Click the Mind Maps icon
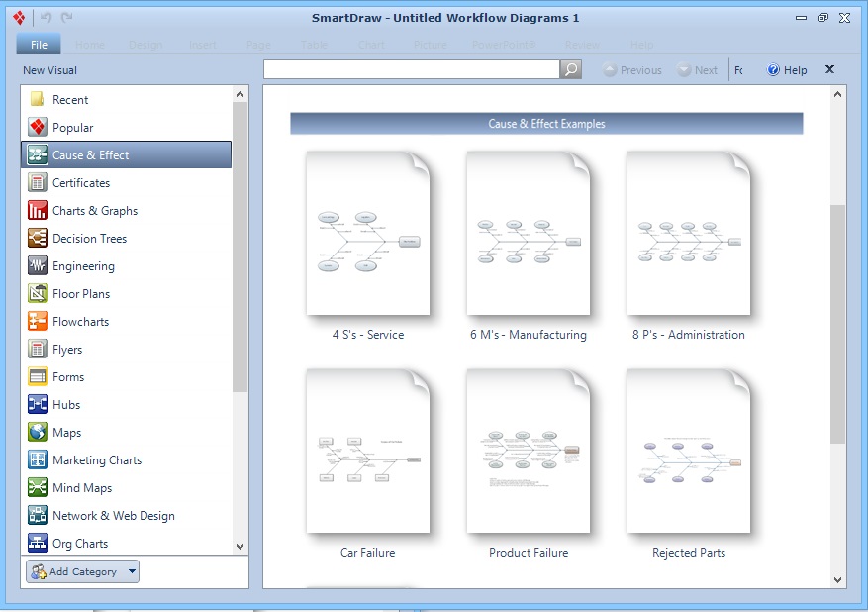868x612 pixels. [x=37, y=487]
